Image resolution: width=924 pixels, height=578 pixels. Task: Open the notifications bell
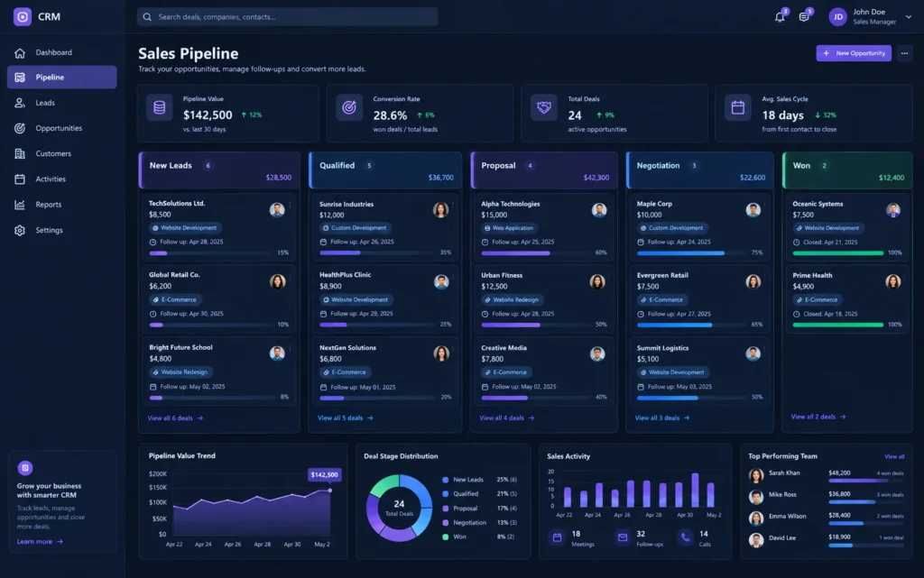pyautogui.click(x=780, y=17)
